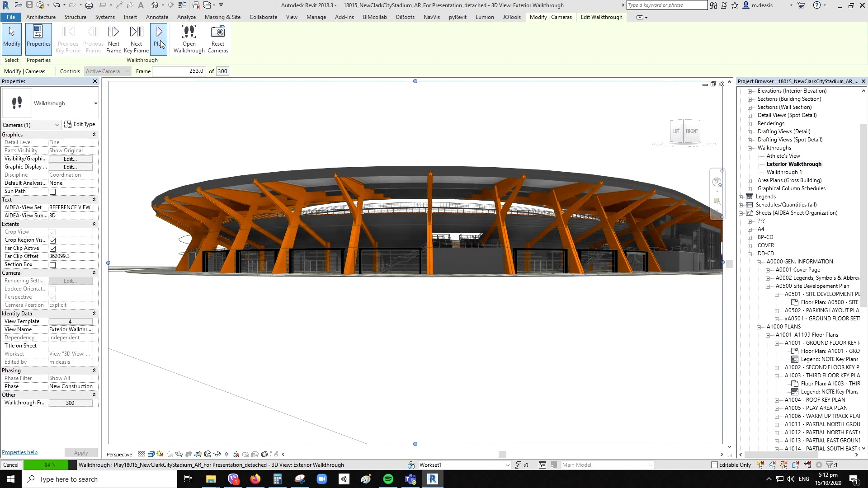
Task: Open the Cameras (1) type dropdown
Action: 31,125
